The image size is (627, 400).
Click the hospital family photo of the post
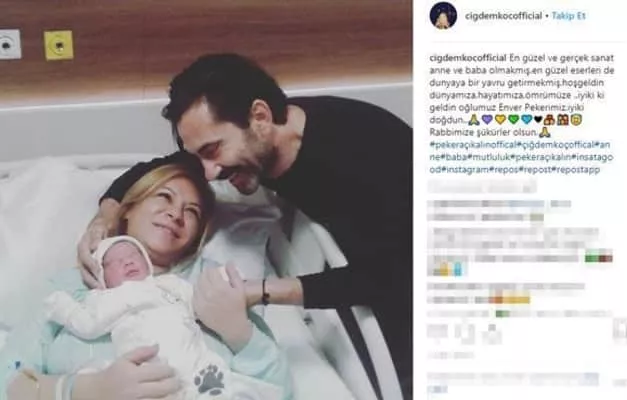coord(206,200)
